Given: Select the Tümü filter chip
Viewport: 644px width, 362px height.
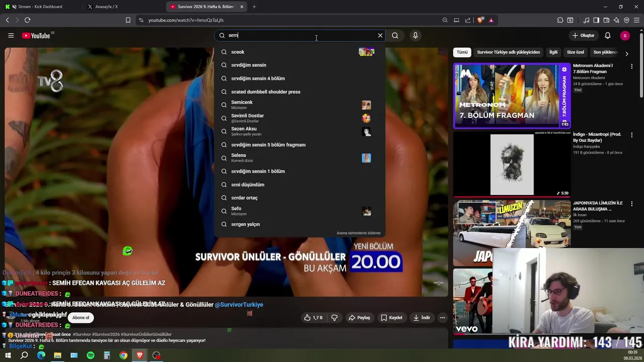Looking at the screenshot, I should click(462, 52).
